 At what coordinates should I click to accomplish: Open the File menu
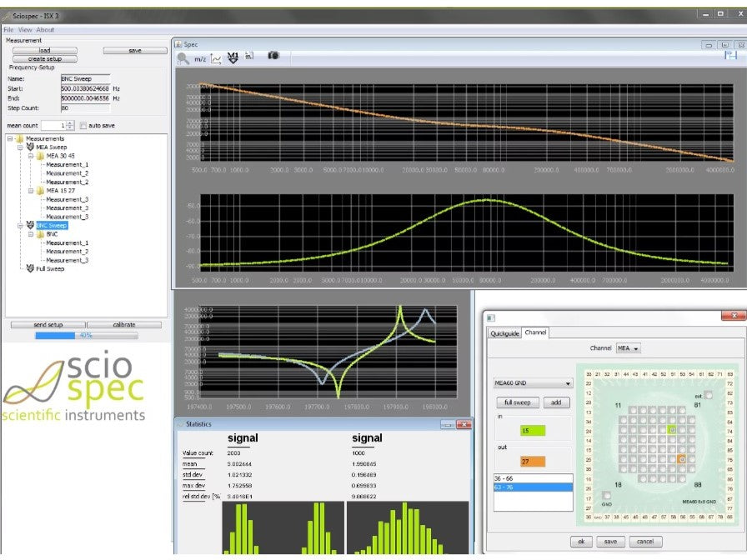(x=8, y=29)
